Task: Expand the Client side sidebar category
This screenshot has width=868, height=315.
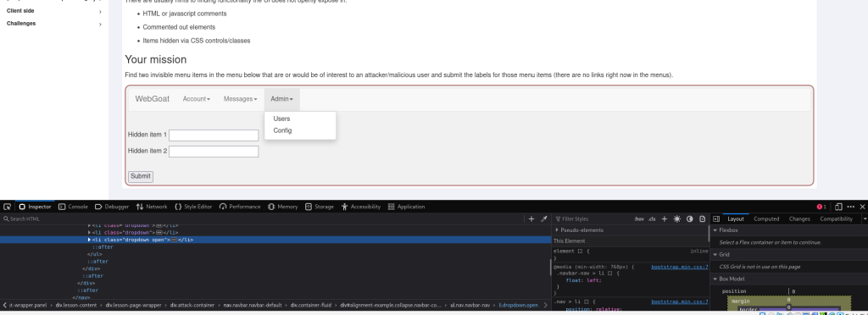Action: coord(100,11)
